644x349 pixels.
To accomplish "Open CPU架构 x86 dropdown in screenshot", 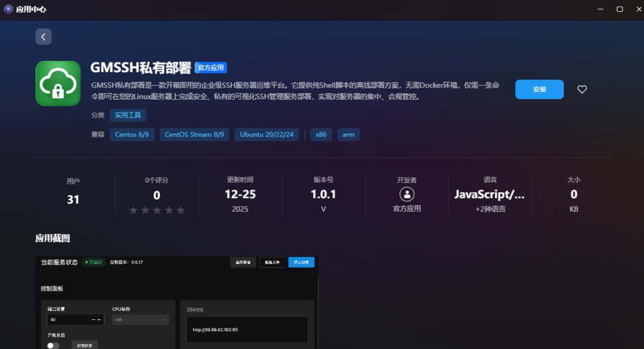I will pyautogui.click(x=140, y=319).
